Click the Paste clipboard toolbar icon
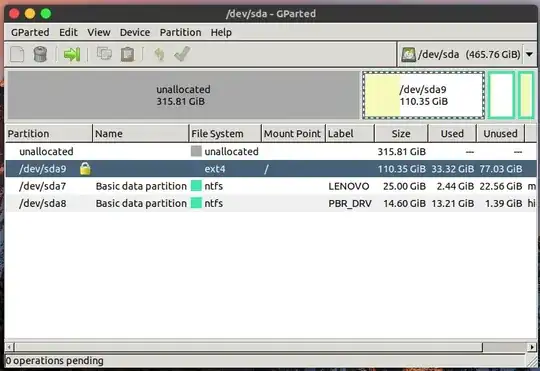 point(127,54)
